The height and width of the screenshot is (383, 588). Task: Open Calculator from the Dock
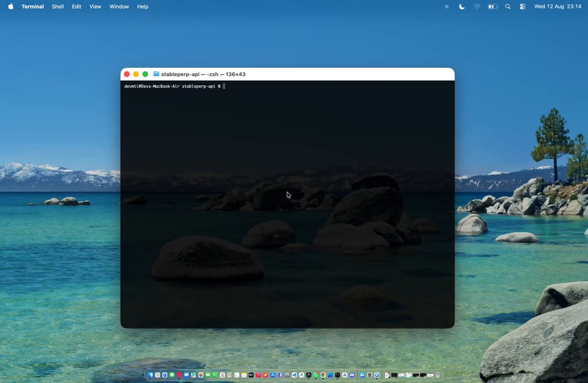click(x=369, y=375)
